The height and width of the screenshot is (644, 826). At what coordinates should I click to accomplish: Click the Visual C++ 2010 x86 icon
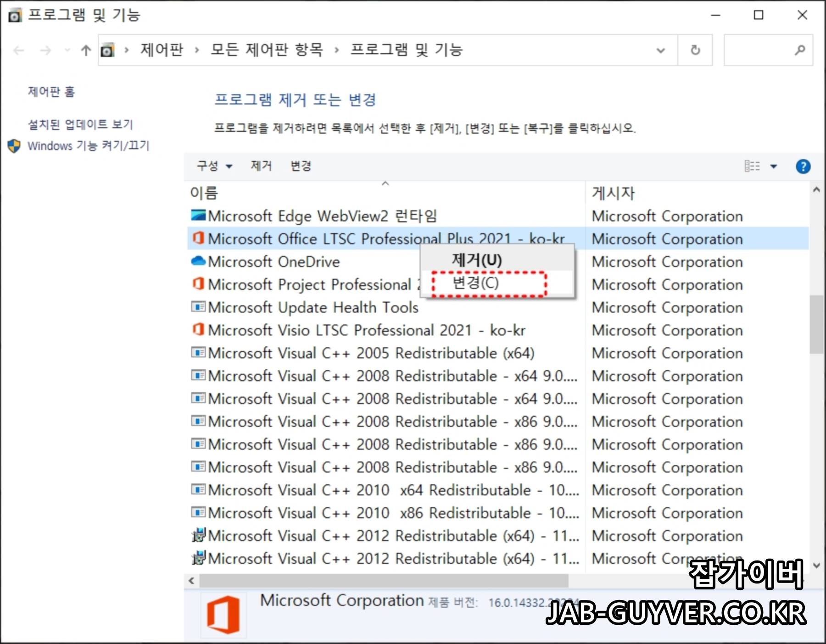pos(198,512)
